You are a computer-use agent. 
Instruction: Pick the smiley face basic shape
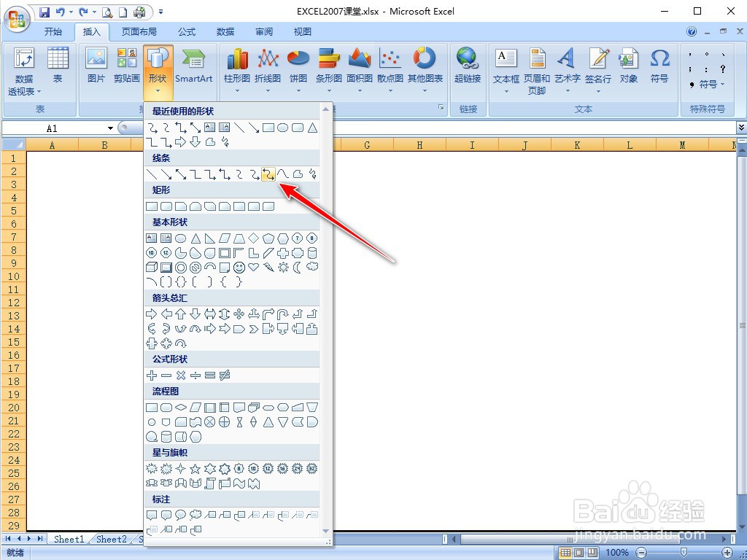click(239, 268)
